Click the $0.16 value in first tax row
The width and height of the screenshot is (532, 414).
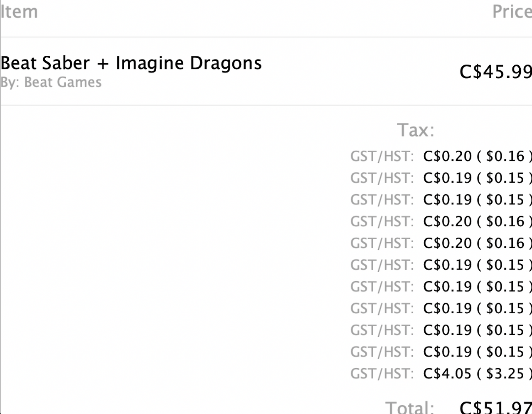click(x=505, y=156)
